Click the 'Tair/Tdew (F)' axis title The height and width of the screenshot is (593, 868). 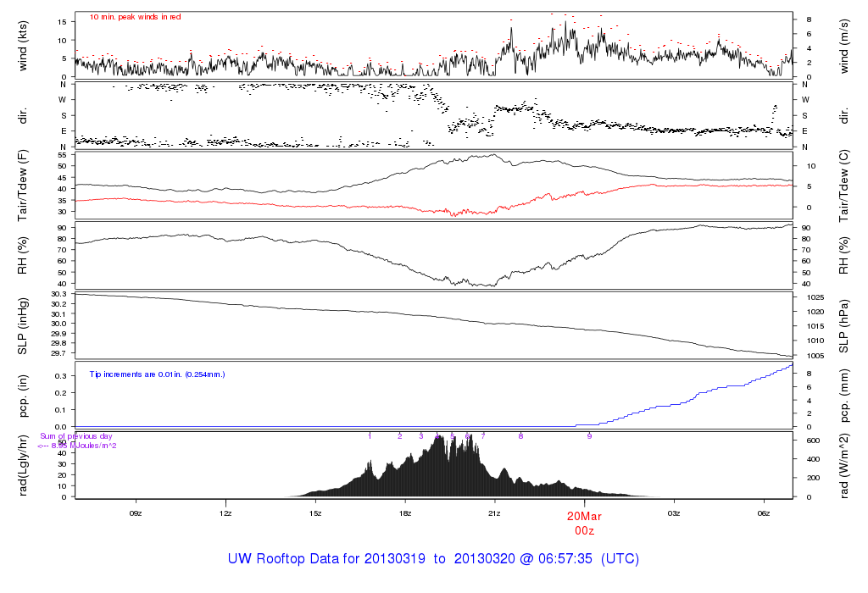pyautogui.click(x=23, y=186)
